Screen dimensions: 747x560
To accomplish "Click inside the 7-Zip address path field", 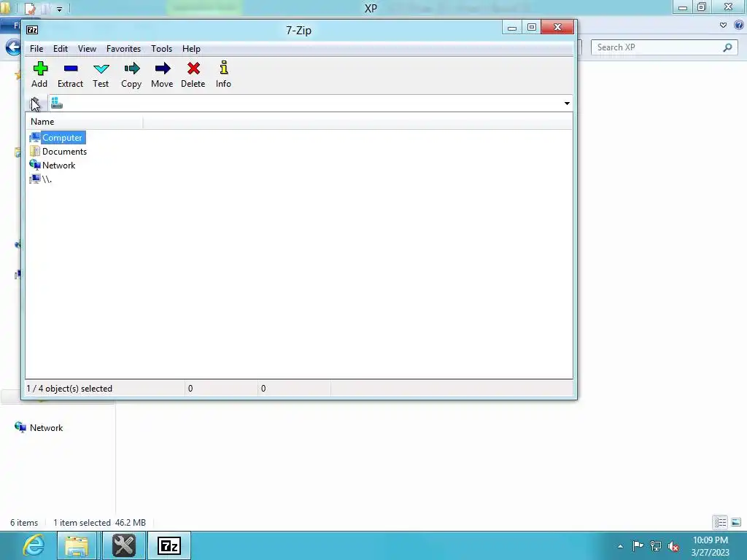I will click(309, 104).
